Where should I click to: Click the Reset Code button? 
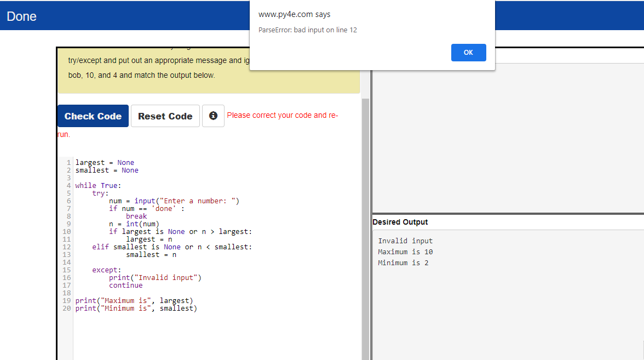click(165, 116)
